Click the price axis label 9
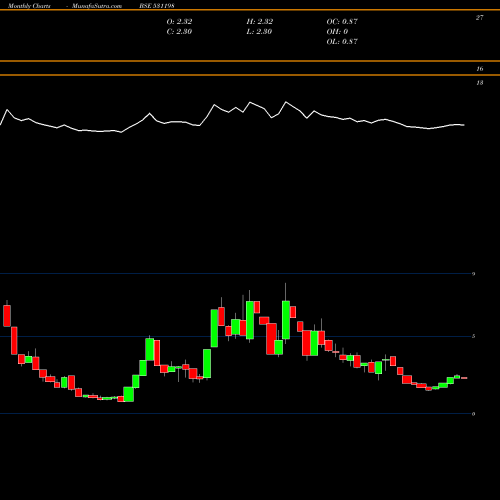The image size is (500, 500). [x=473, y=274]
